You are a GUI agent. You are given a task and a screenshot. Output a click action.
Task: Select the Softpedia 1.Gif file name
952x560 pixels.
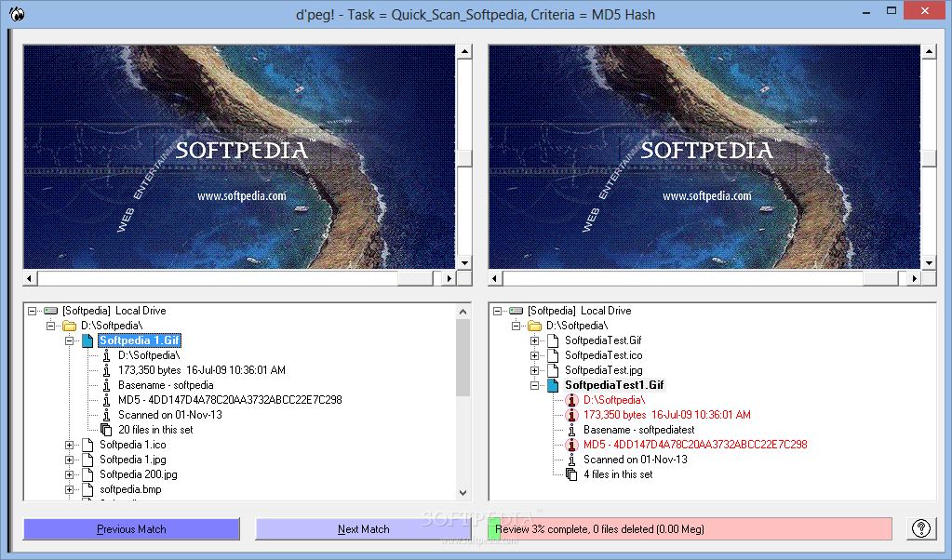tap(140, 340)
